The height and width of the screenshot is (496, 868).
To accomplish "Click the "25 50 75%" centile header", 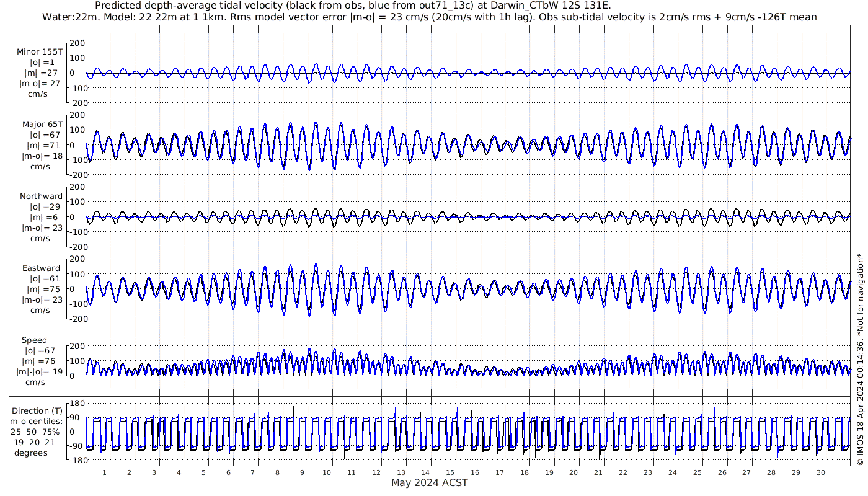I will pos(35,432).
